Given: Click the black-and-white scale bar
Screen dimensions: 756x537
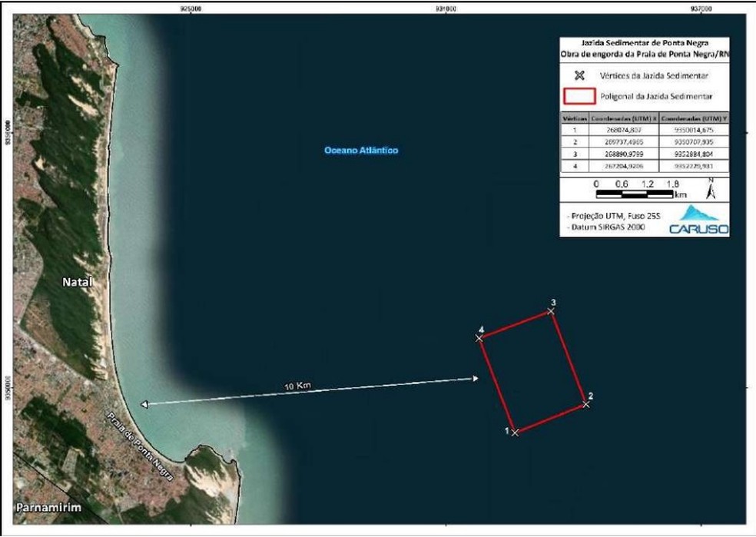Looking at the screenshot, I should pos(635,194).
